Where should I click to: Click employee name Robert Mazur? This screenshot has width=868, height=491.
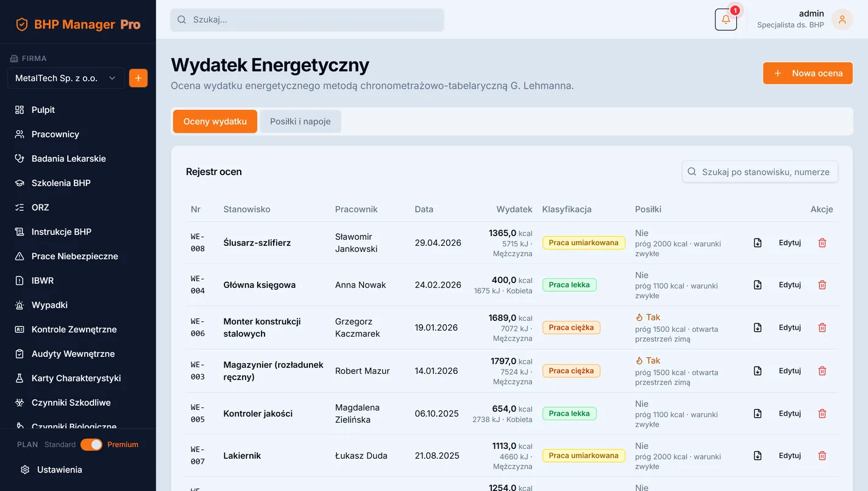tap(363, 371)
